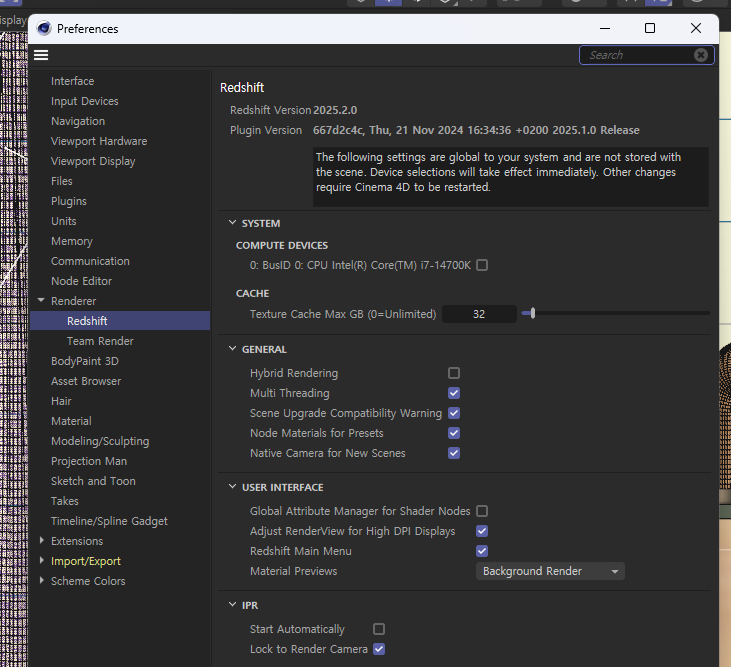
Task: Click the Redshift Version value 2025.2.0
Action: [335, 110]
